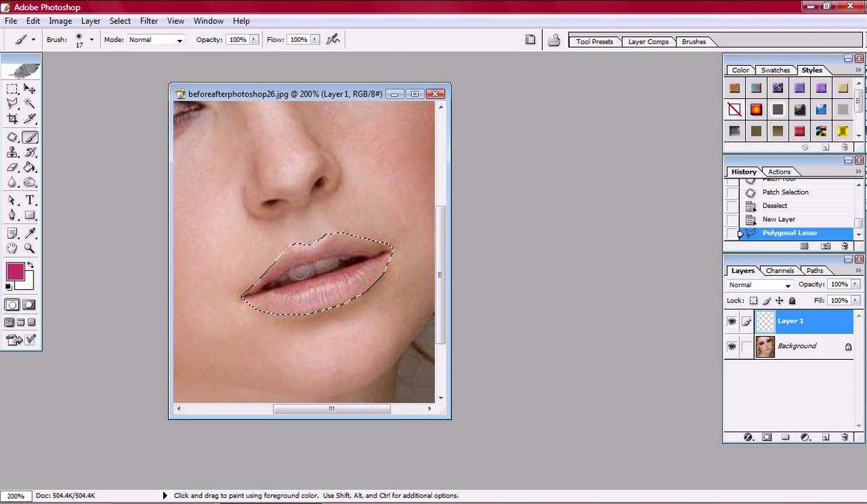
Task: Activate the Zoom tool
Action: tap(29, 248)
